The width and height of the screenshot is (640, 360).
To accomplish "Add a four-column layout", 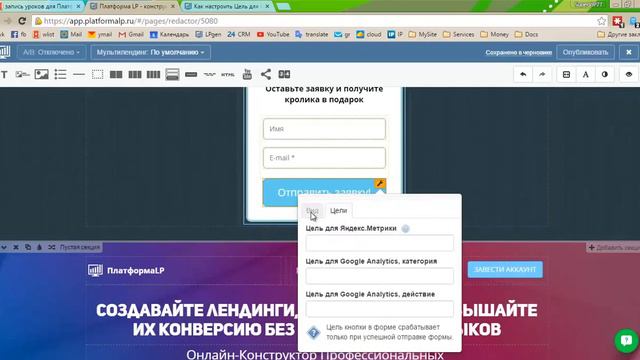I will click(153, 74).
